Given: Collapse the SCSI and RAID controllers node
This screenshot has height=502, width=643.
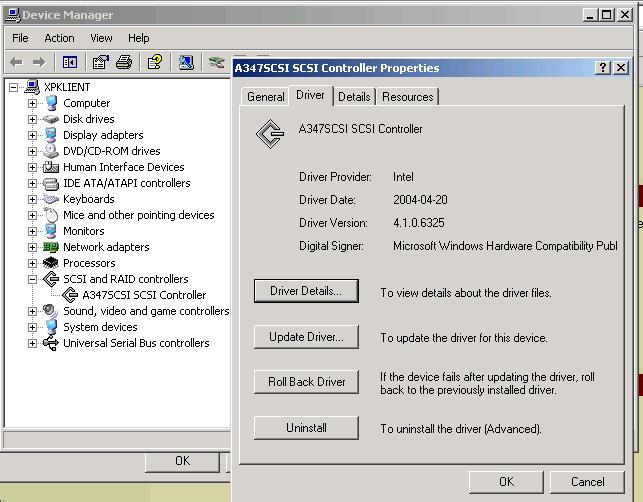Looking at the screenshot, I should point(32,279).
